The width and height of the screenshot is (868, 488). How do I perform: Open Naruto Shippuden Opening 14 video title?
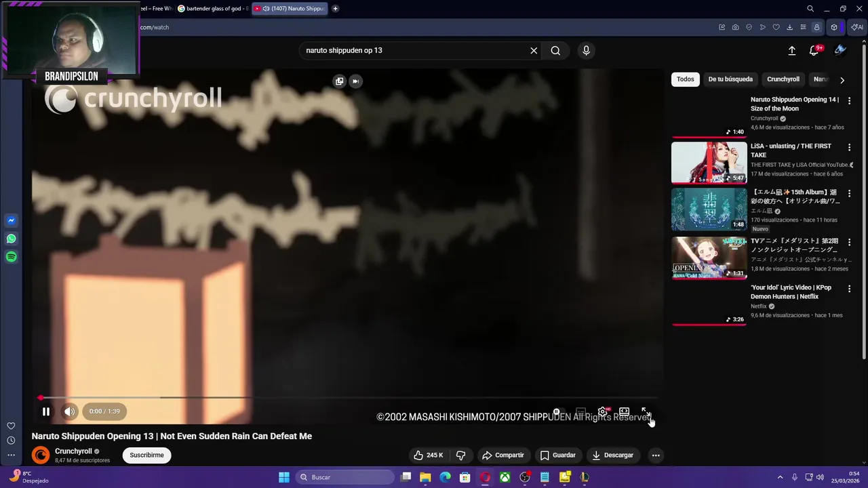795,104
